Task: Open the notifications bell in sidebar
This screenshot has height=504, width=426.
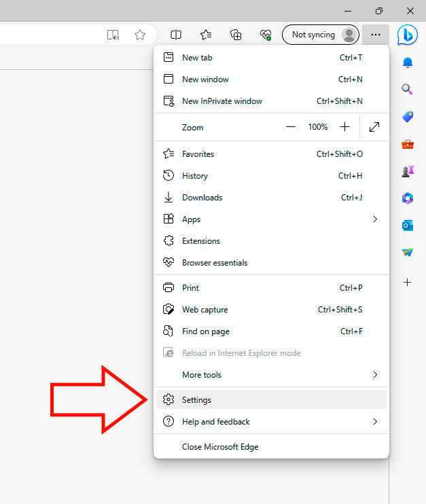Action: click(x=408, y=62)
